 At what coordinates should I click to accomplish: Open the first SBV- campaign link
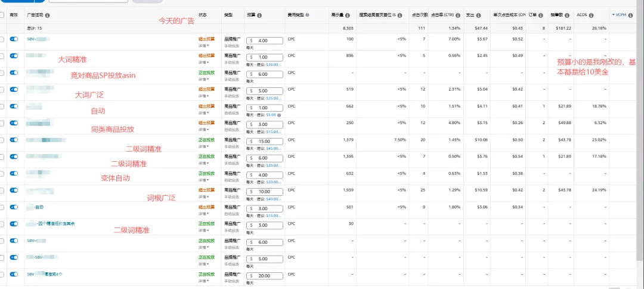coord(38,39)
